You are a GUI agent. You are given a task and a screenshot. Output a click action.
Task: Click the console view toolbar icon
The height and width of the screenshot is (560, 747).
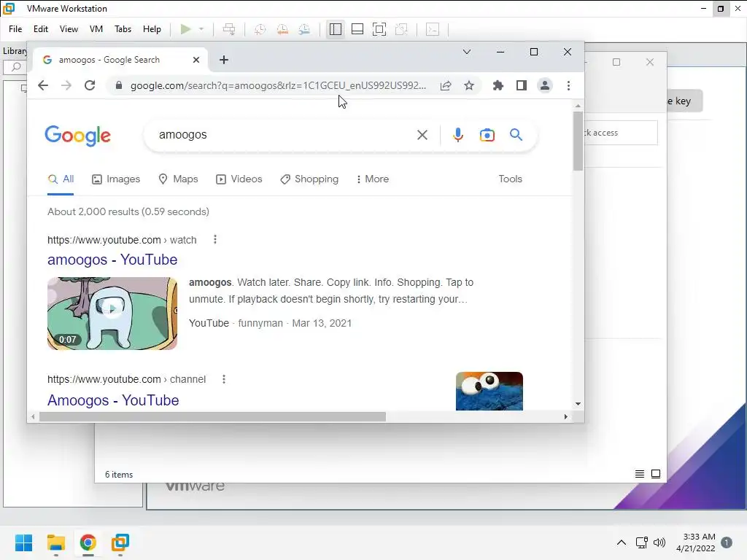pyautogui.click(x=433, y=29)
